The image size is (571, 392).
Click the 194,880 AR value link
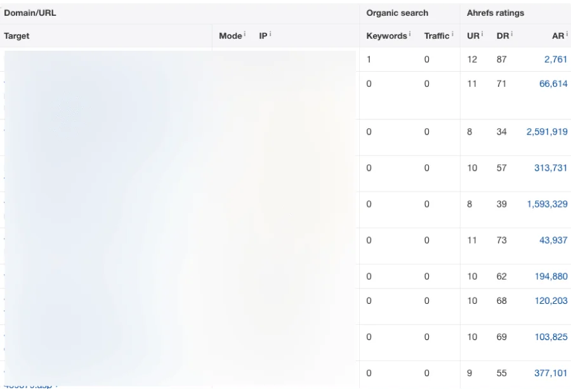(551, 277)
